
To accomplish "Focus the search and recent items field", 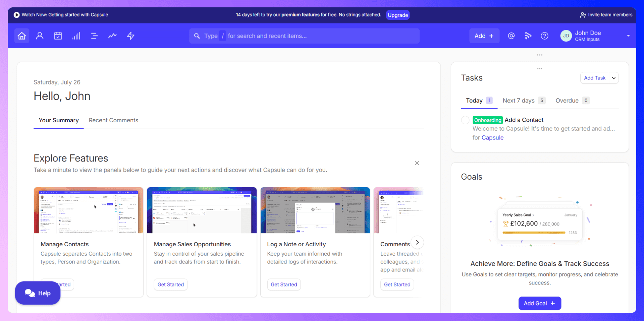I will pos(304,36).
